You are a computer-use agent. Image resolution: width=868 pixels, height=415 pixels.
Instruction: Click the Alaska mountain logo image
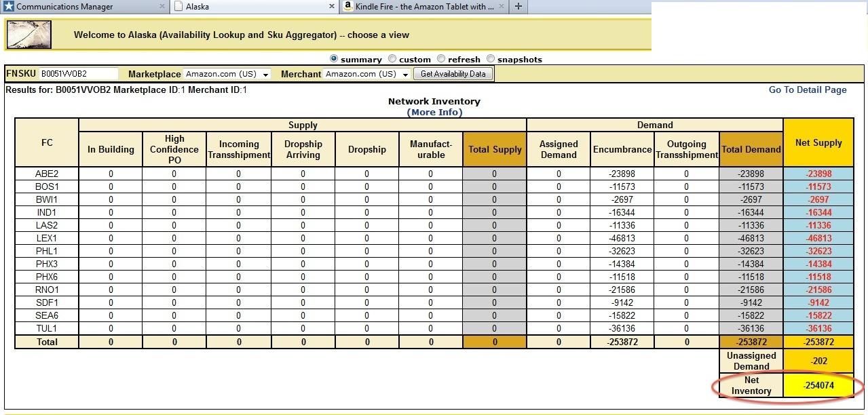[29, 35]
